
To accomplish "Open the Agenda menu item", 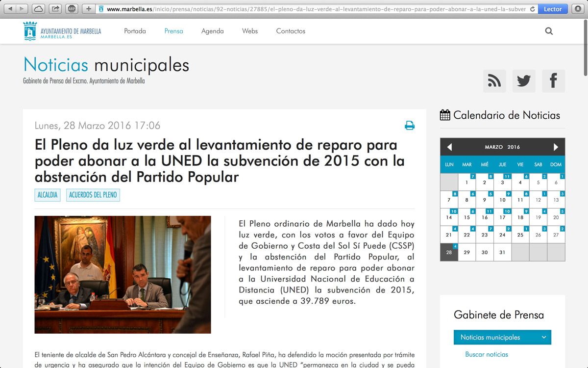I will tap(213, 31).
